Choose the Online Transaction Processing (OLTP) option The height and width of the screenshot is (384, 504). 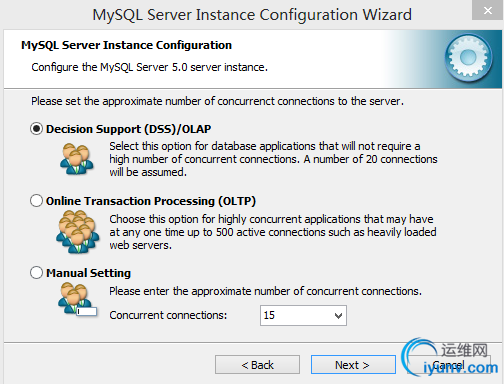36,201
